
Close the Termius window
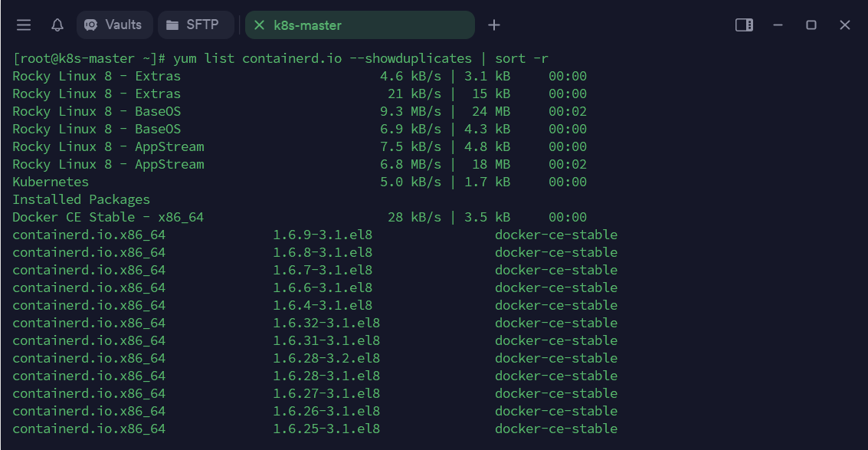(845, 25)
